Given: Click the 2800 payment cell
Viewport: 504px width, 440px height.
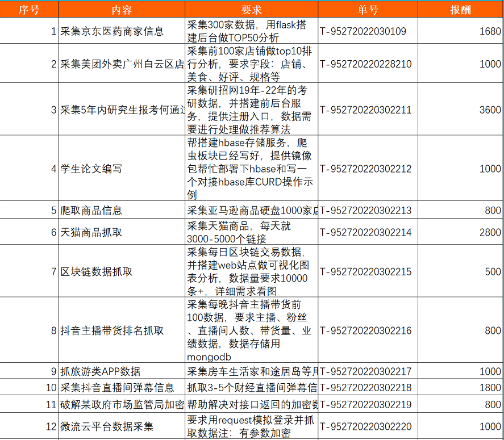Looking at the screenshot, I should (461, 232).
